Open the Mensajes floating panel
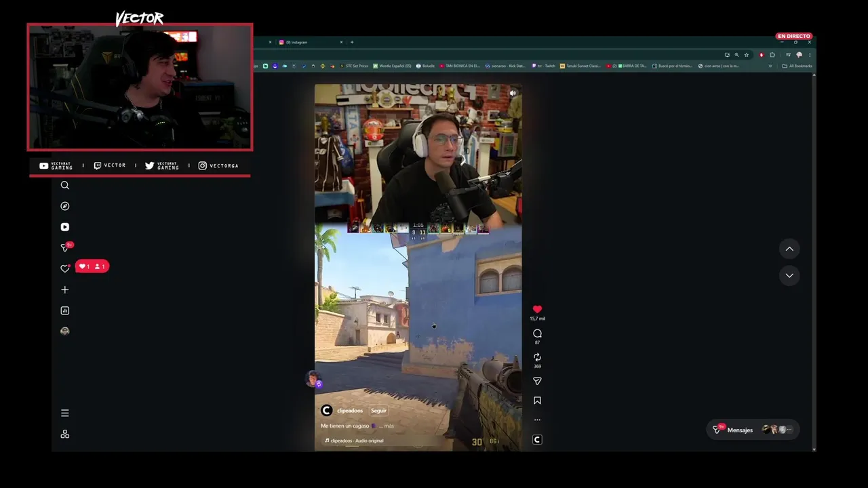This screenshot has height=488, width=868. click(752, 430)
